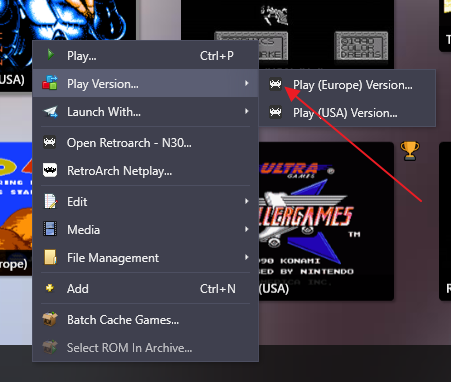Launch Play (Europe) Version...
451x382 pixels.
tap(347, 85)
